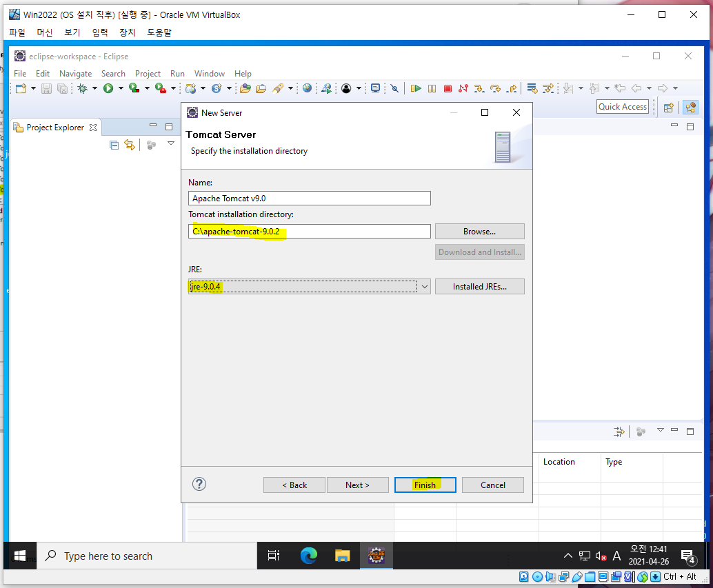Click the Tomcat installation directory field
This screenshot has height=588, width=713.
tap(309, 232)
